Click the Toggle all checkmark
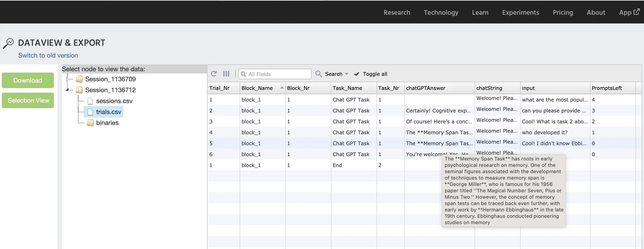Image resolution: width=644 pixels, height=249 pixels. [357, 74]
